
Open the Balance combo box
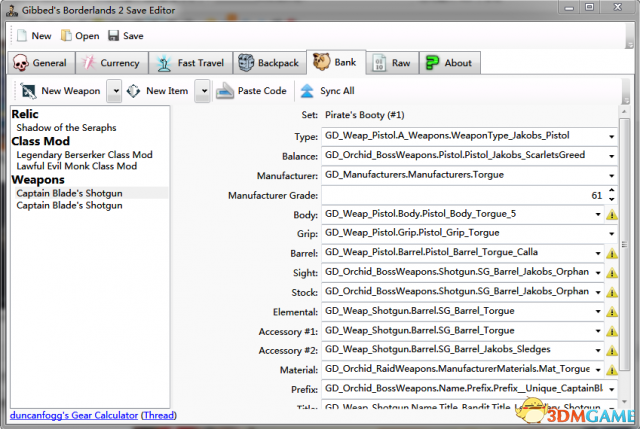469,156
